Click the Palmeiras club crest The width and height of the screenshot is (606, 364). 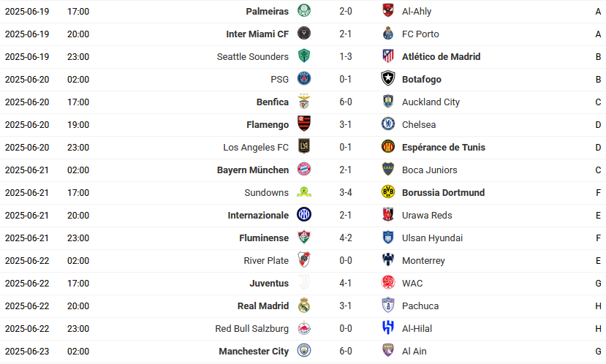[x=304, y=11]
